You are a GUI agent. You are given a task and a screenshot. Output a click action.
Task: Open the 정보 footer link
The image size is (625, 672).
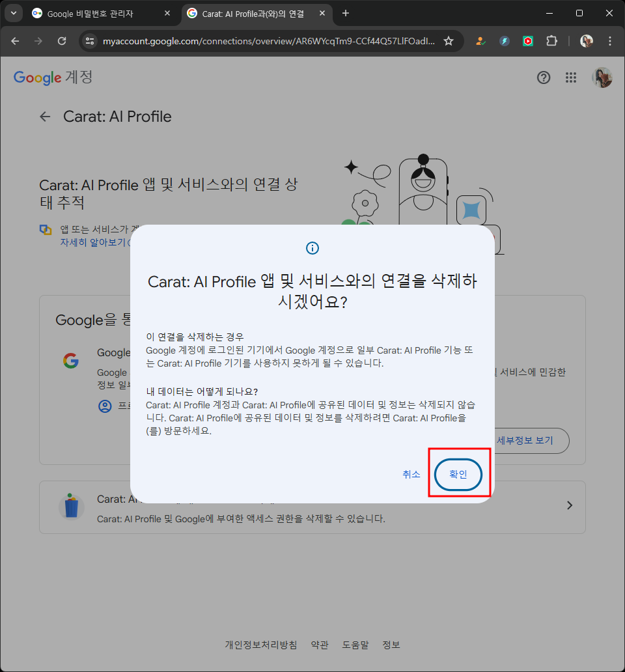(x=391, y=645)
